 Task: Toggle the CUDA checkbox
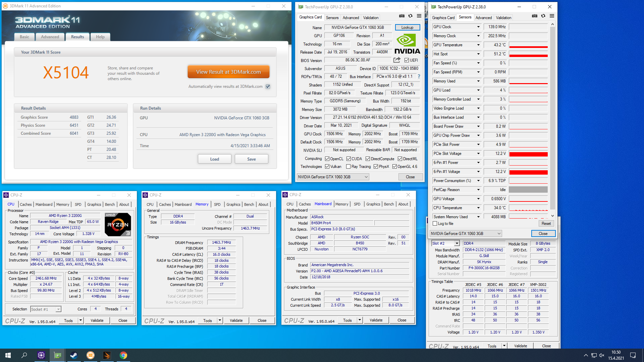point(348,159)
